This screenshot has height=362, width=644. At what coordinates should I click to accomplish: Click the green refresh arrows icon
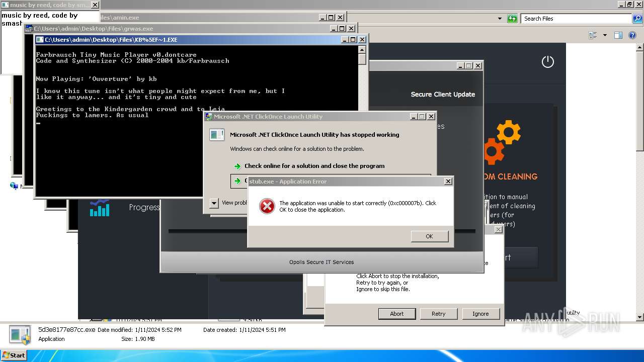tap(512, 19)
